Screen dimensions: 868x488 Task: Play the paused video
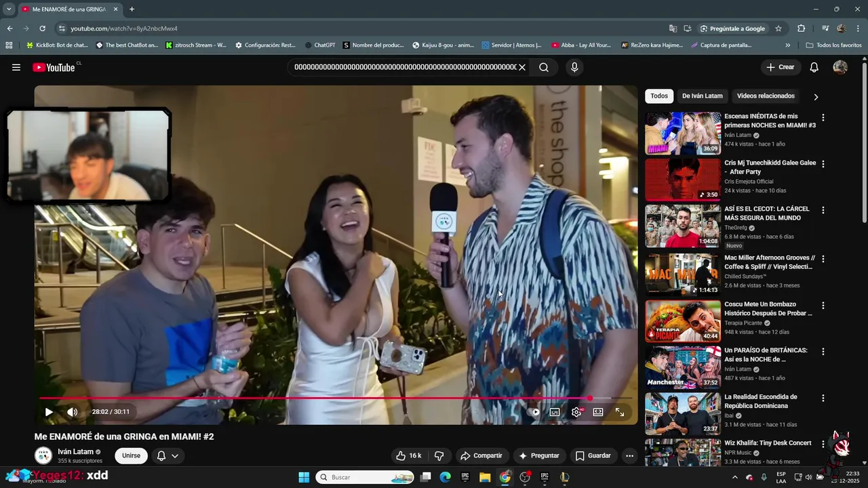point(49,412)
